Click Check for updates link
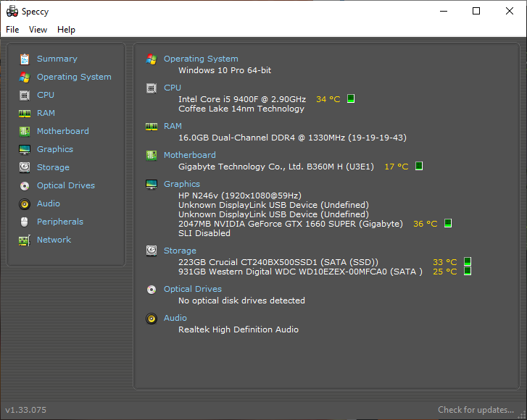Viewport: 527px width, 420px height. (x=476, y=410)
